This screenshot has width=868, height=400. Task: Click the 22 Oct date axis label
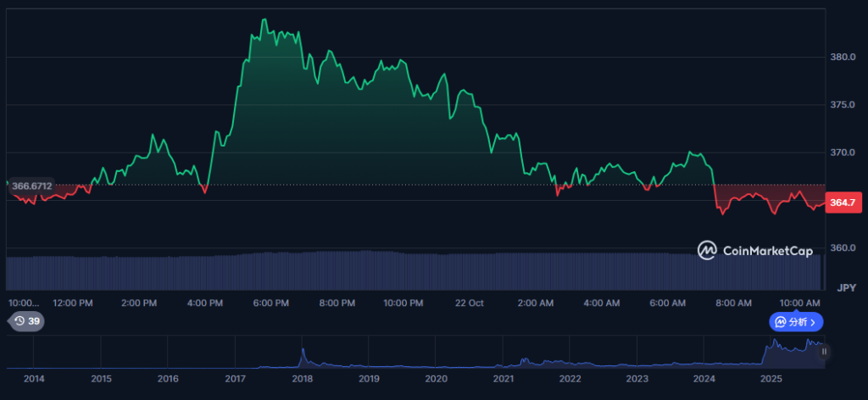point(469,303)
